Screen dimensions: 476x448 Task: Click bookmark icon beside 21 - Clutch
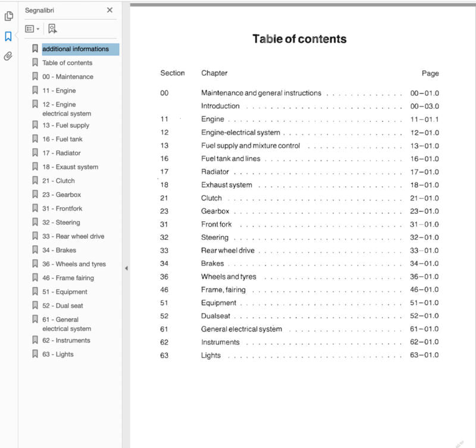(35, 180)
